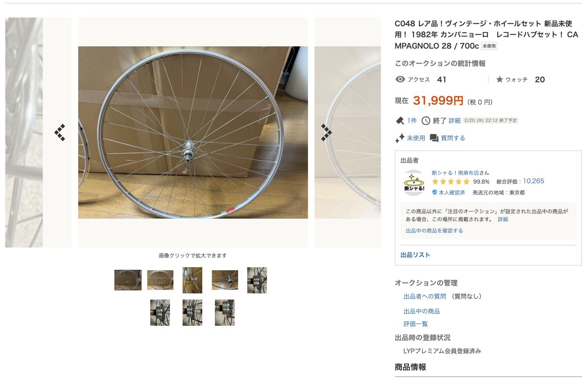The image size is (588, 380).
Task: Click the eye access-count icon
Action: [400, 80]
